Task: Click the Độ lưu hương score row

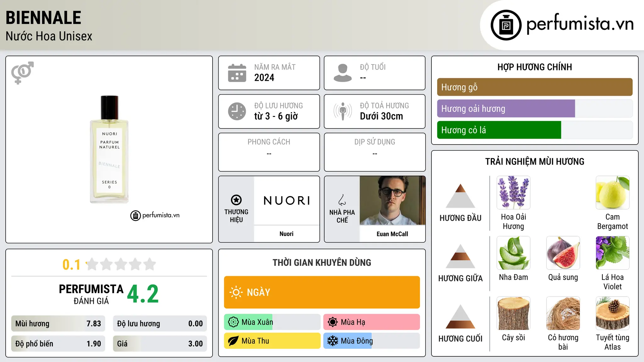Action: [x=160, y=324]
